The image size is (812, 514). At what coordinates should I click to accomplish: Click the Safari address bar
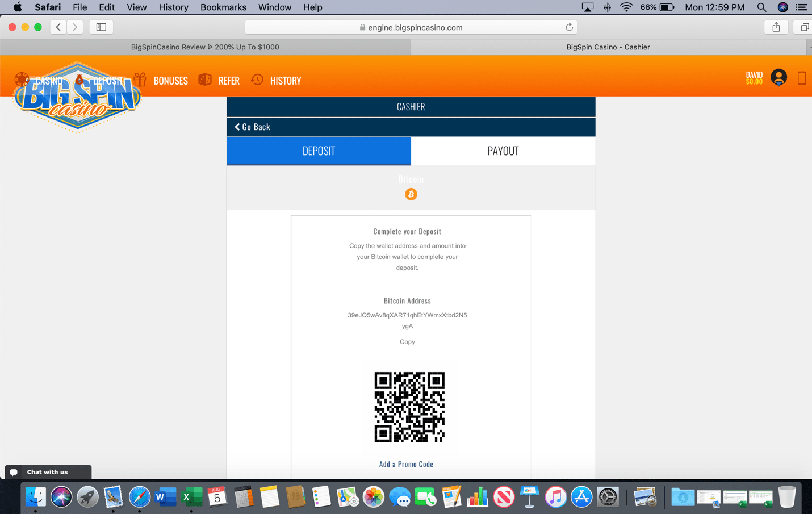click(x=411, y=27)
